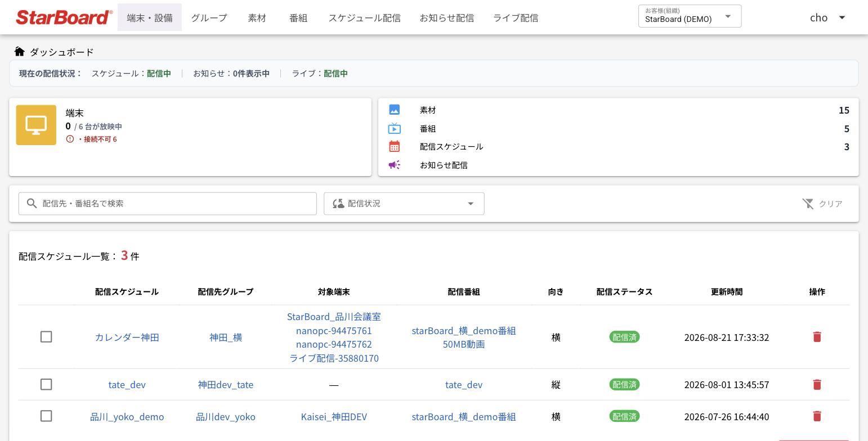
Task: Click the 接続不可 6 warning text
Action: pyautogui.click(x=97, y=139)
